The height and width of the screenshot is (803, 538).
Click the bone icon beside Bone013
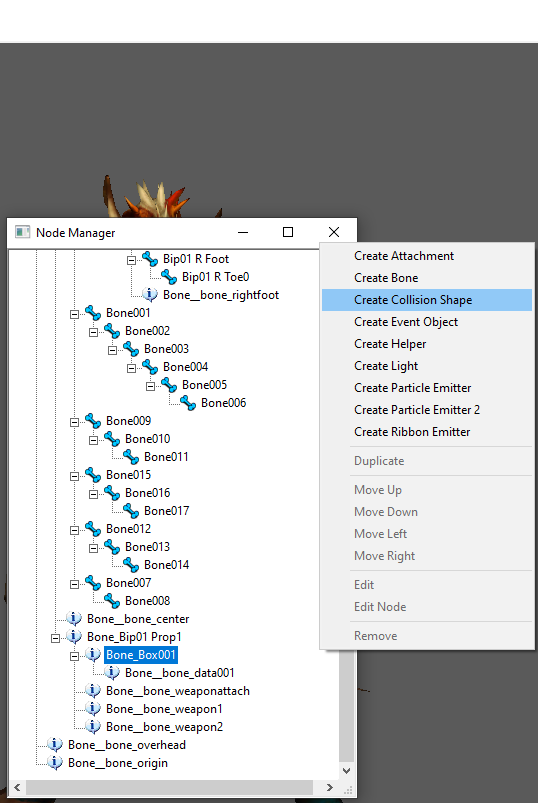click(112, 547)
